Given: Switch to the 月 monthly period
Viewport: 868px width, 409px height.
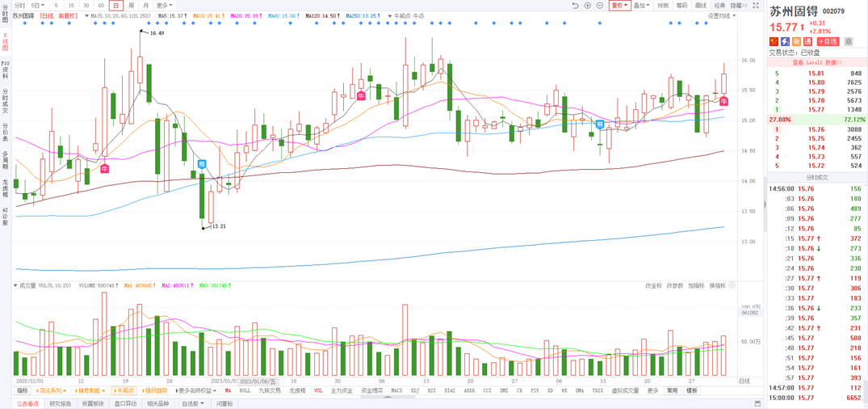Looking at the screenshot, I should [145, 6].
